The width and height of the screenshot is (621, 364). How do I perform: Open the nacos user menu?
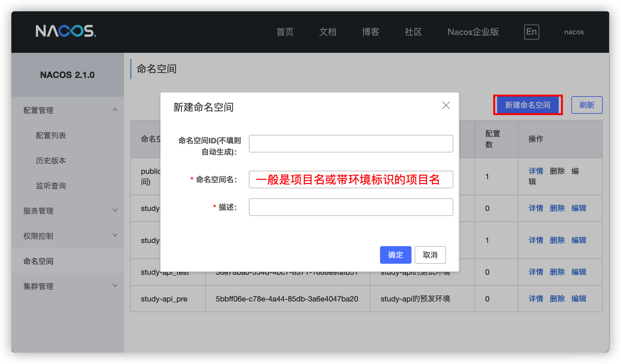pyautogui.click(x=574, y=32)
